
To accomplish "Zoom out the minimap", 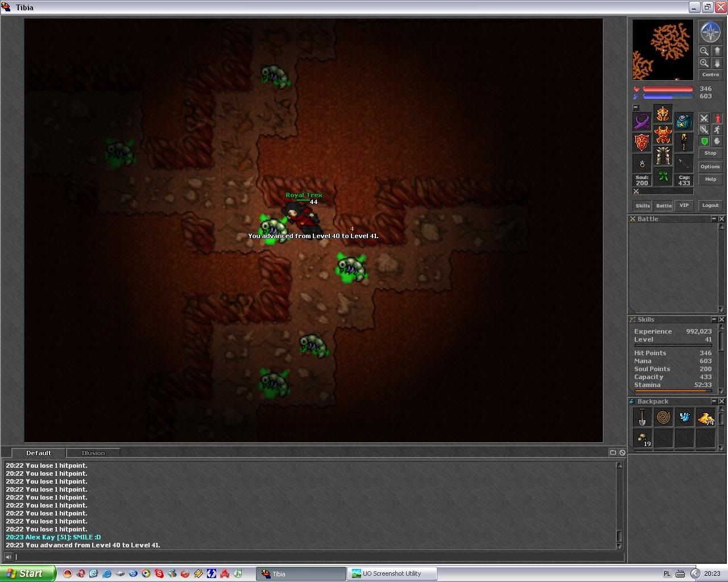I will (704, 51).
